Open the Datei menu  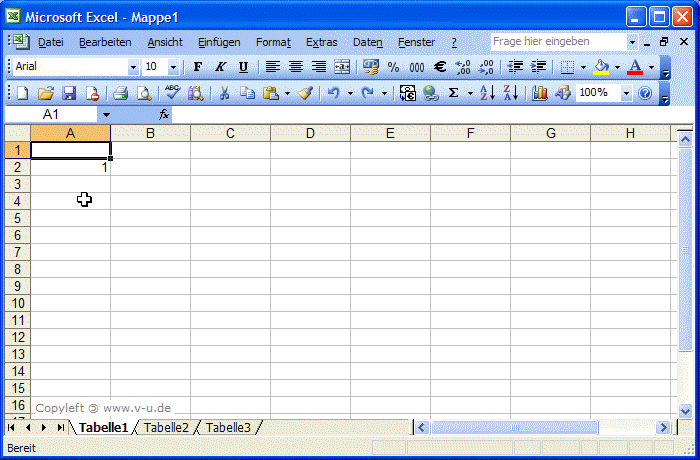[50, 42]
